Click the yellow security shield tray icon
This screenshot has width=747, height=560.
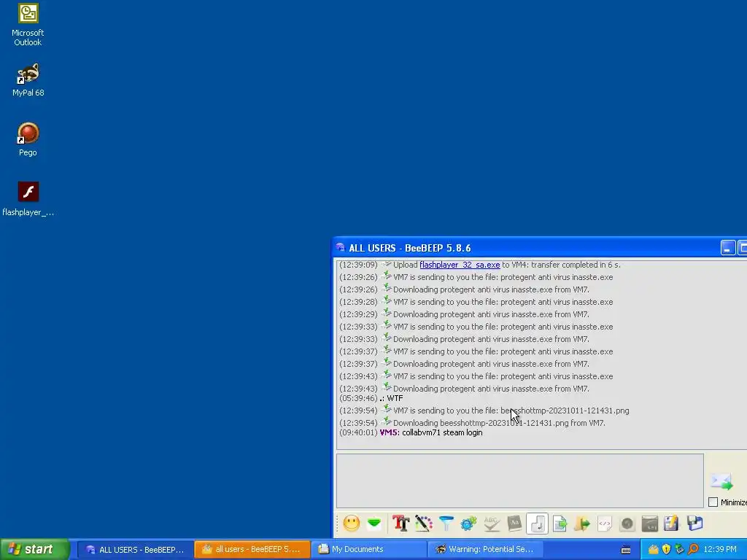[667, 550]
